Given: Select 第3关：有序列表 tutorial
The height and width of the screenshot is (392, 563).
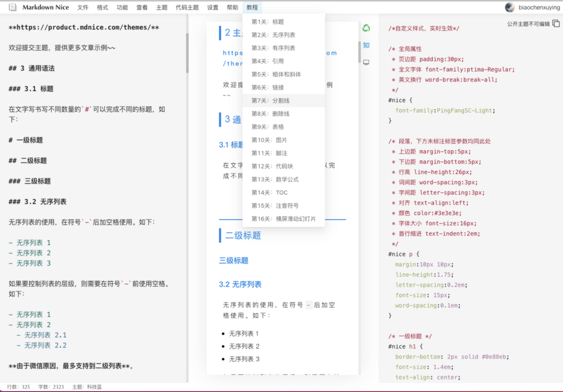Looking at the screenshot, I should [x=284, y=48].
